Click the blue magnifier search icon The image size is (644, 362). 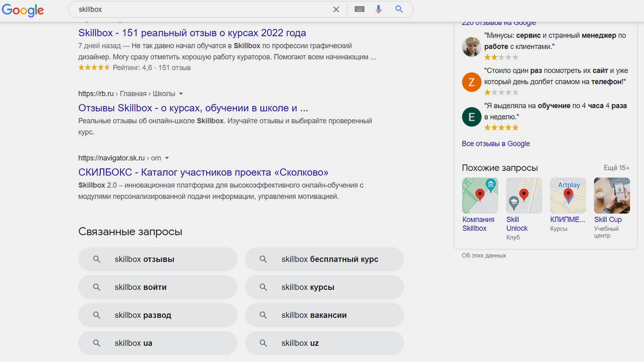pyautogui.click(x=399, y=9)
